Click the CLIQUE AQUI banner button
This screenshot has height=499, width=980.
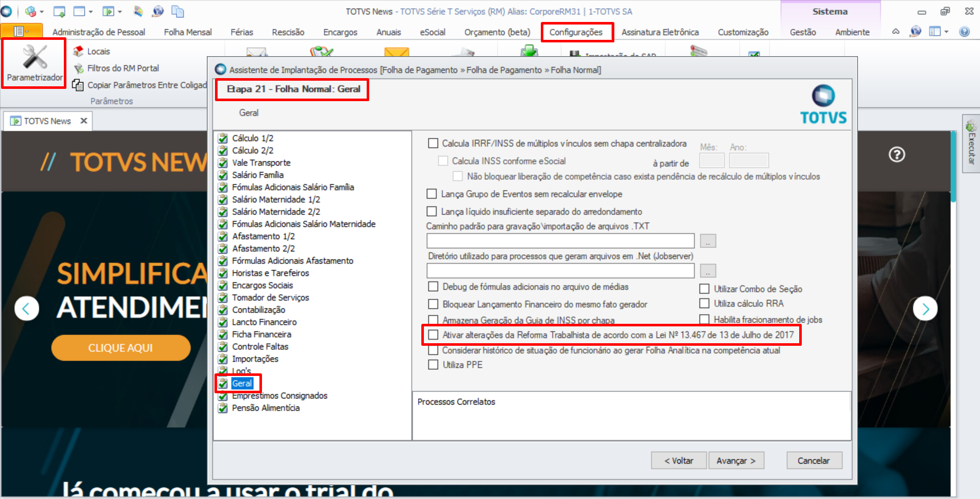121,348
